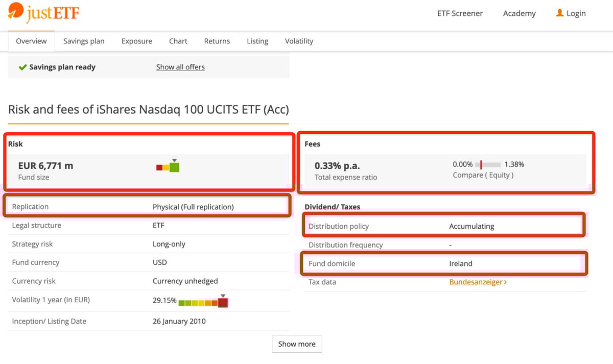
Task: Click the Login link
Action: pos(576,14)
